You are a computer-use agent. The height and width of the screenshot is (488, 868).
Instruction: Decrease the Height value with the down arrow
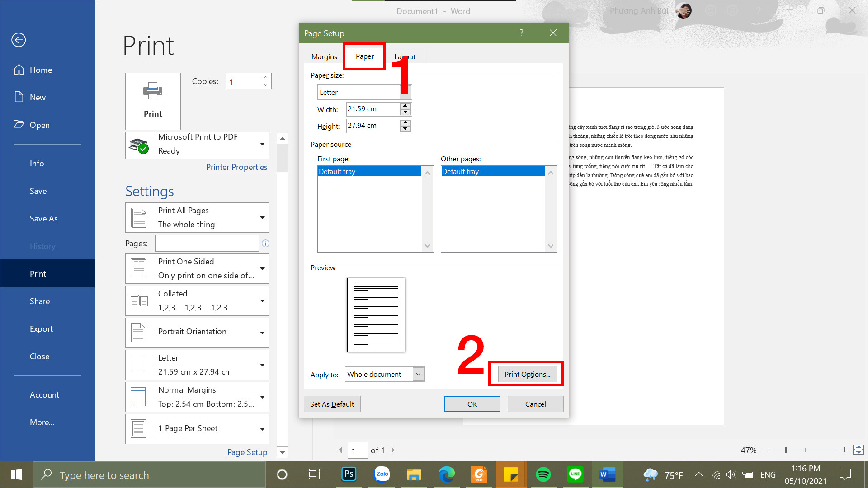[406, 129]
